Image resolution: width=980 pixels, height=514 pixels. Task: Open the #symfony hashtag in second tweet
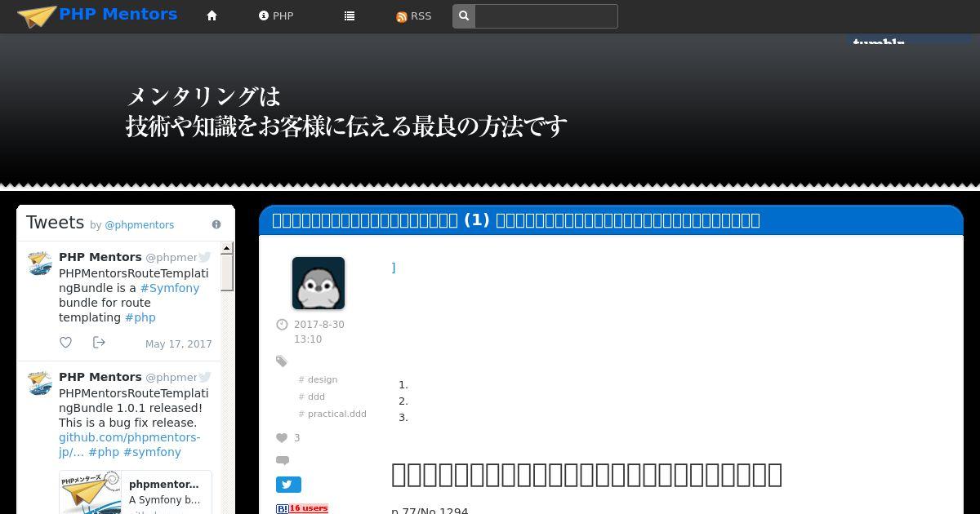pos(152,452)
